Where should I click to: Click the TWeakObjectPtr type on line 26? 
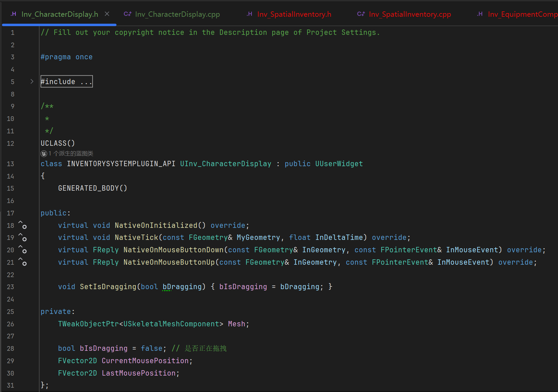tap(89, 324)
